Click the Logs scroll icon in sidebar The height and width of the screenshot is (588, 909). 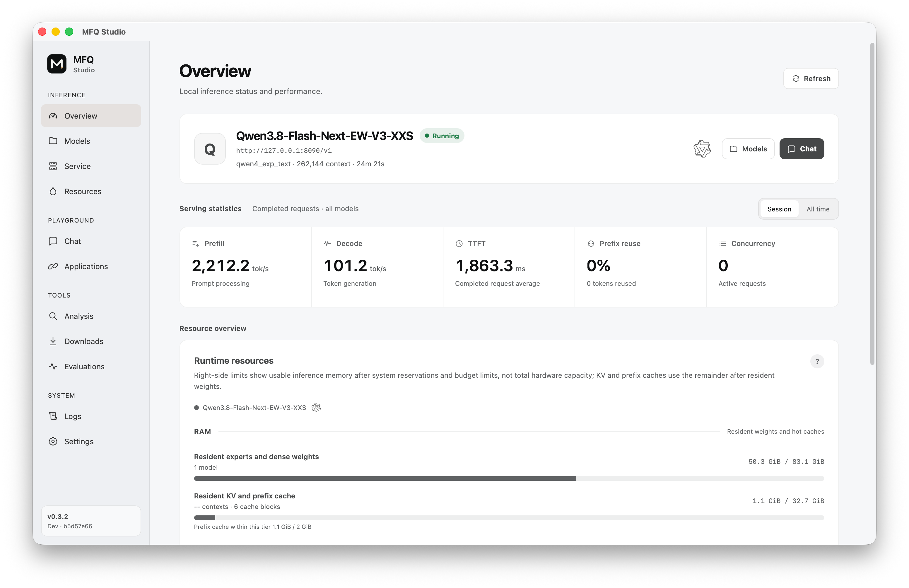[x=53, y=416]
